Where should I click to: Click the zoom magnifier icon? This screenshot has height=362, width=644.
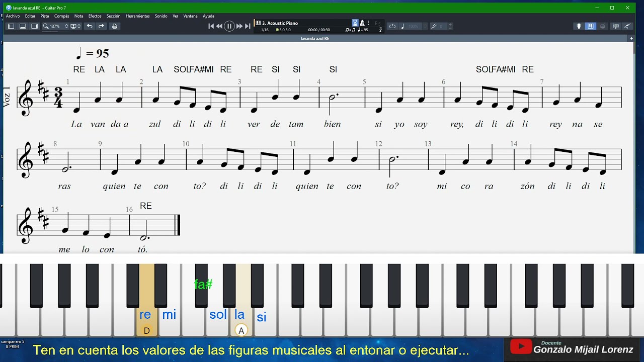pos(46,26)
